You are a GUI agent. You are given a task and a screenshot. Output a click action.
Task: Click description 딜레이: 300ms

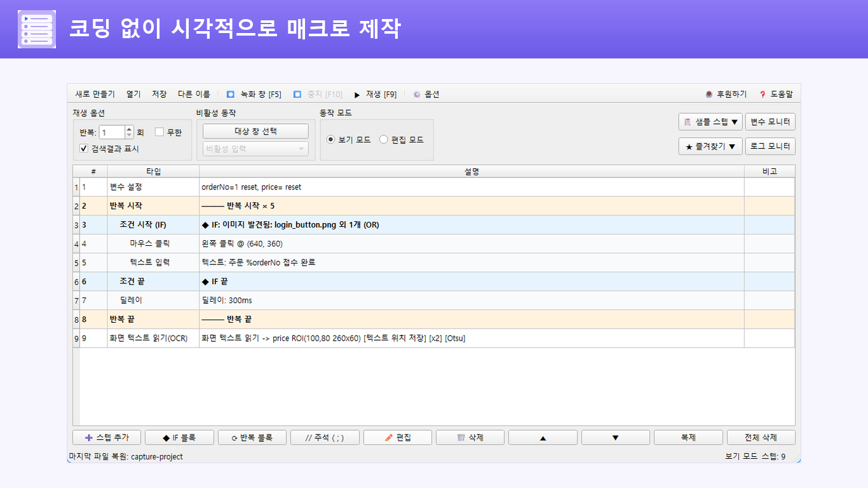(x=227, y=301)
